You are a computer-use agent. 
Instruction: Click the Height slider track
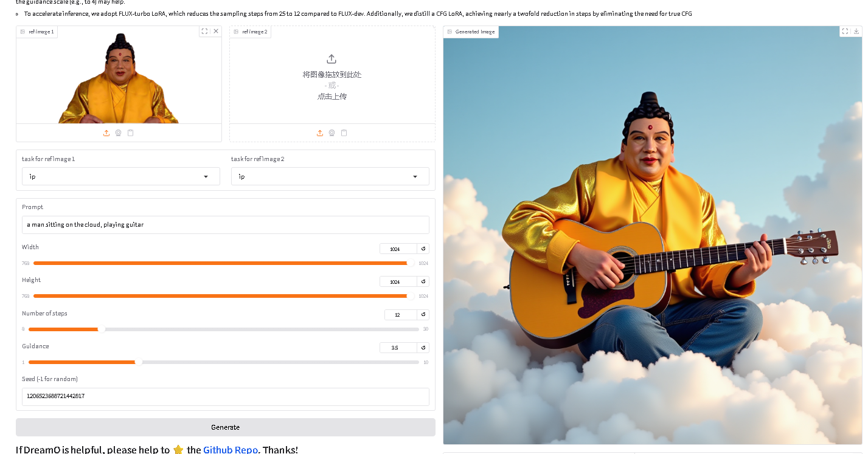pos(224,296)
